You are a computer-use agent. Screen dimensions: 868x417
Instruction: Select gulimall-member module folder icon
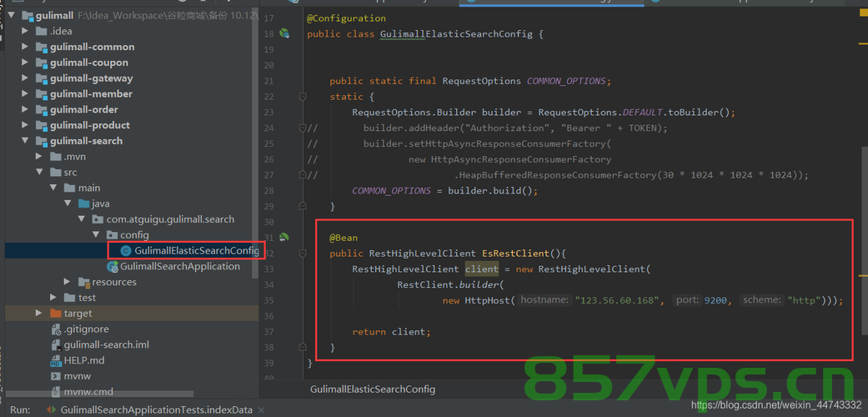42,93
